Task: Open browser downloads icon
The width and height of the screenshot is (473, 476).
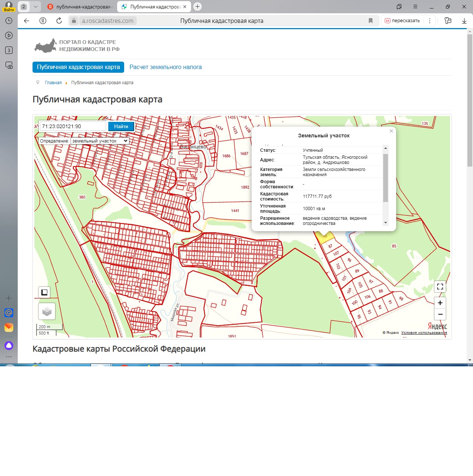Action: [464, 21]
